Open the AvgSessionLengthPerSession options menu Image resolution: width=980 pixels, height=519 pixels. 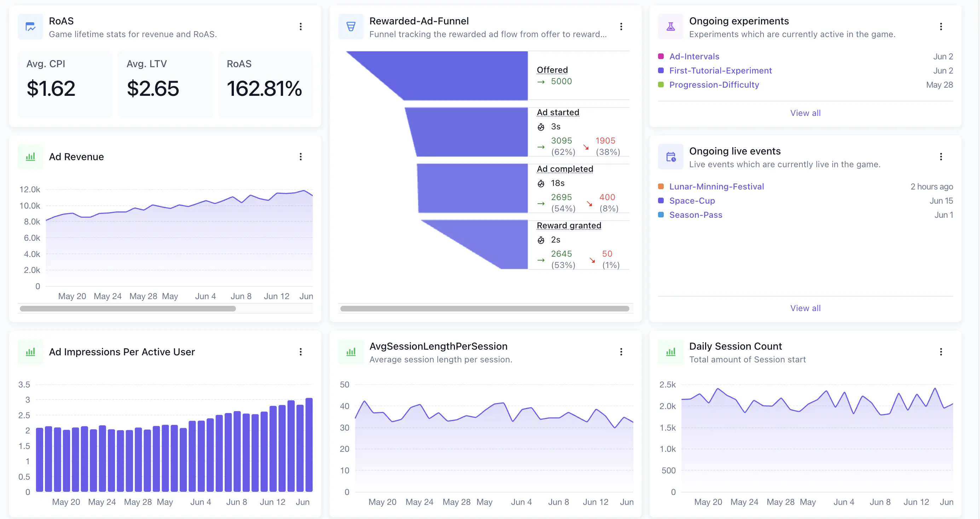coord(621,352)
